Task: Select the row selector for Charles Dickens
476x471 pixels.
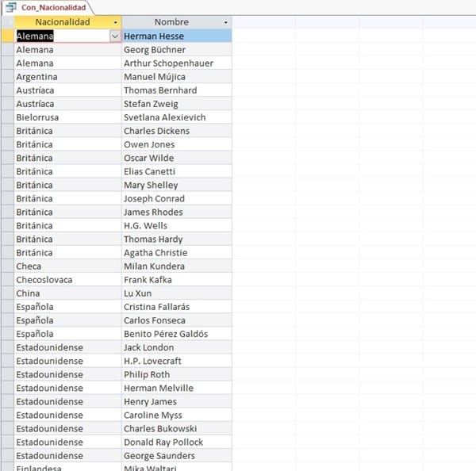Action: 8,131
